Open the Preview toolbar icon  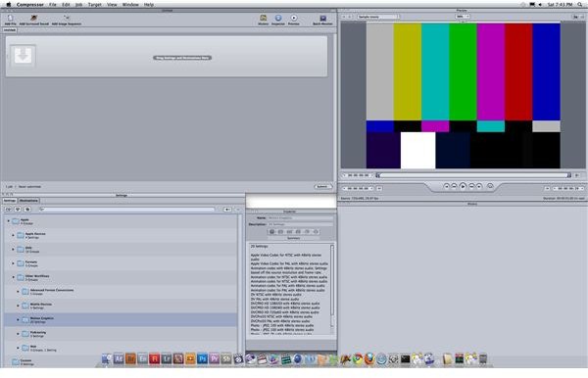[294, 19]
